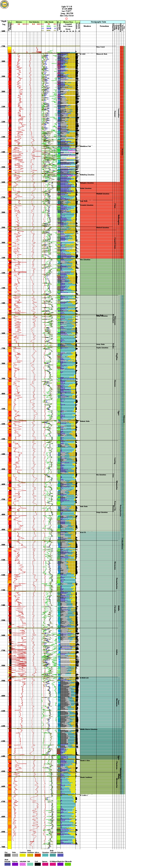Click the API number 15-129-20980
This screenshot has width=163, height=868.
click(67, 9)
